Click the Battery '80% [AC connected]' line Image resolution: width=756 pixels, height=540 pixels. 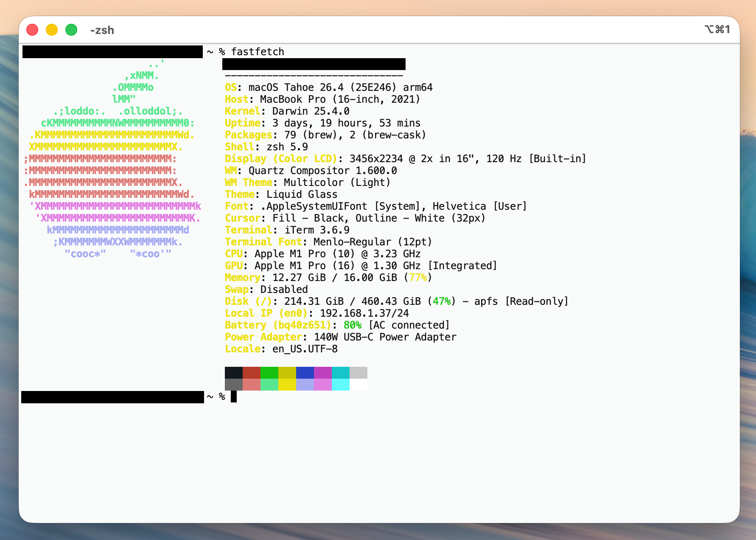coord(337,325)
